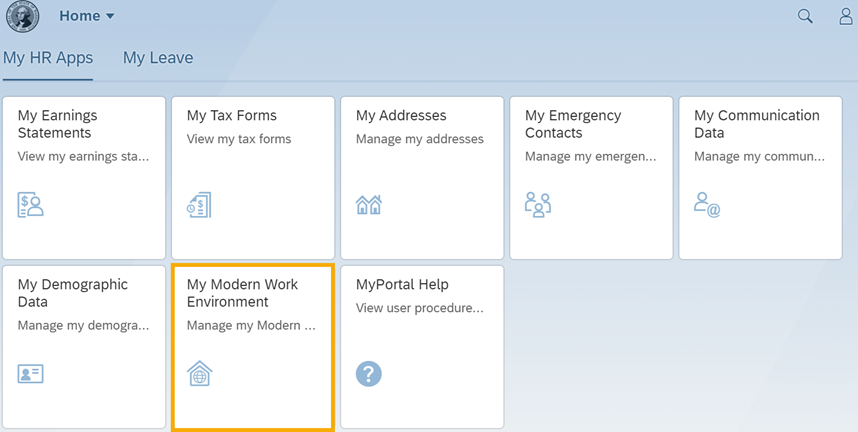Open My Addresses tile title
Image resolution: width=858 pixels, height=432 pixels.
401,116
